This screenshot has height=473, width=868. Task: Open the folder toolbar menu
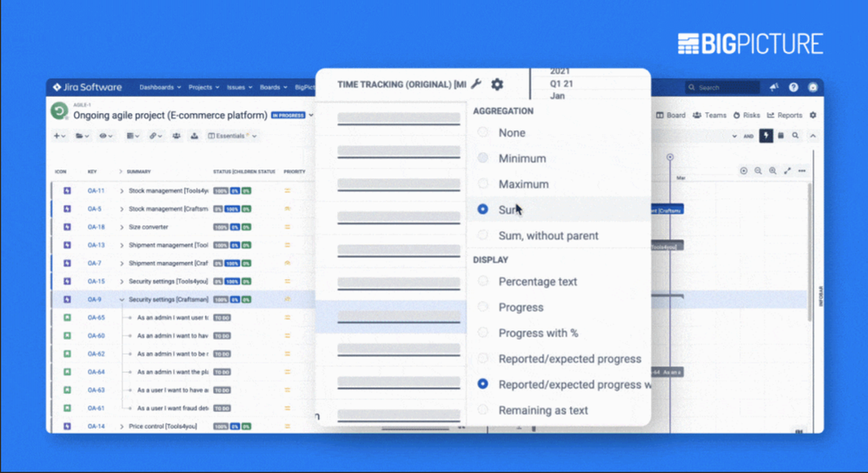pyautogui.click(x=82, y=136)
